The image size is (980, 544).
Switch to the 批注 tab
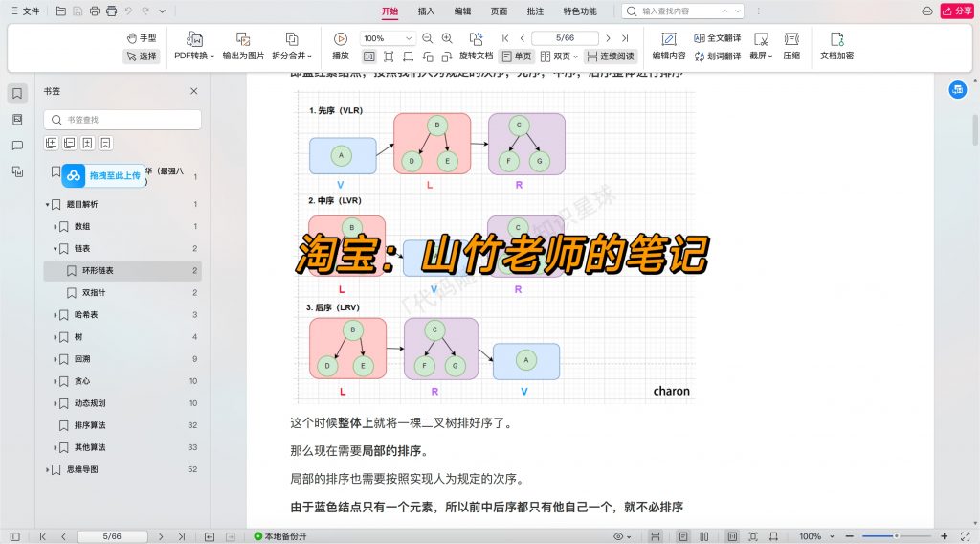(x=535, y=11)
